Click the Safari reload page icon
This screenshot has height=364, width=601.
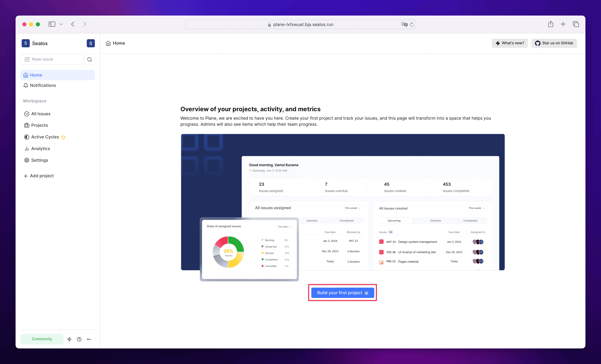pos(412,24)
